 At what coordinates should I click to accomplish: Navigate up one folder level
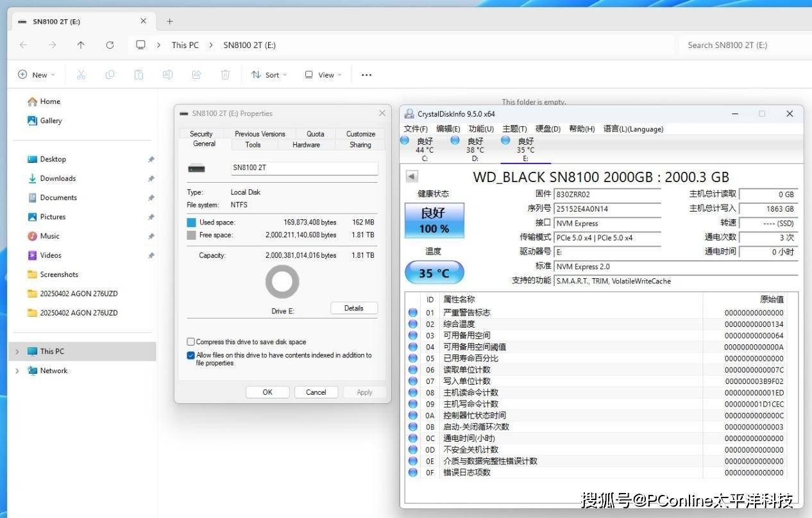click(x=81, y=45)
